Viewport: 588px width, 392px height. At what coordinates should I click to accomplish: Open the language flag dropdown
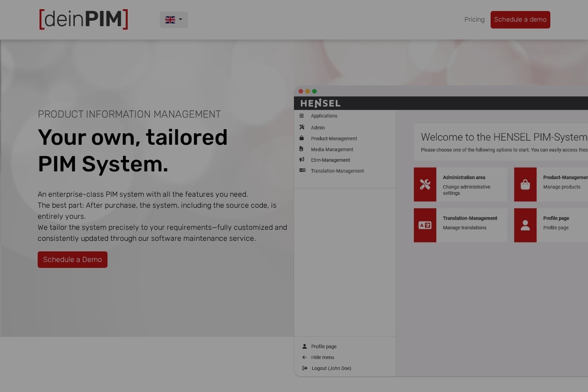pyautogui.click(x=174, y=20)
